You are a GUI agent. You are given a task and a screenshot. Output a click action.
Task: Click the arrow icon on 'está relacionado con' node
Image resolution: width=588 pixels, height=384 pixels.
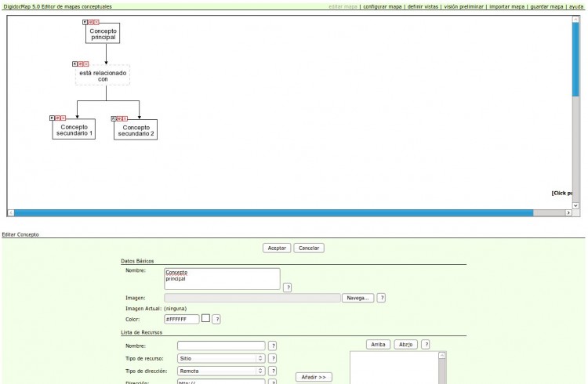pyautogui.click(x=74, y=63)
